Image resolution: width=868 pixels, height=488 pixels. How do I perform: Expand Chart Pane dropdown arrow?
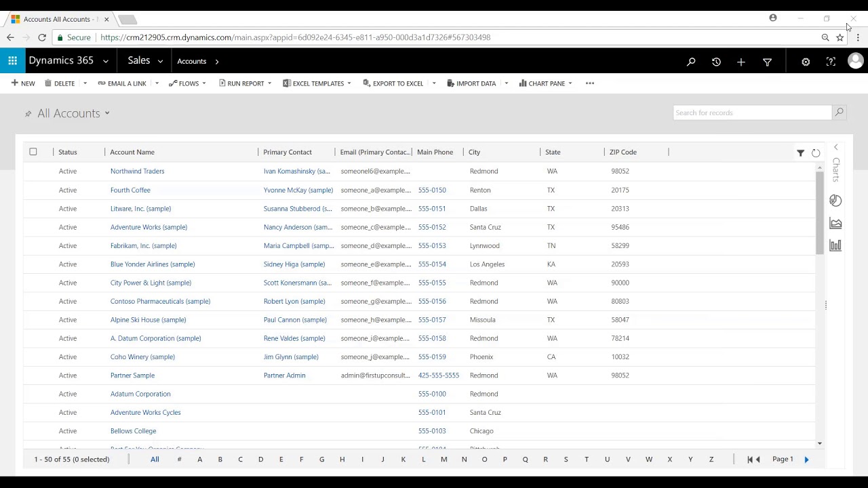[x=570, y=83]
